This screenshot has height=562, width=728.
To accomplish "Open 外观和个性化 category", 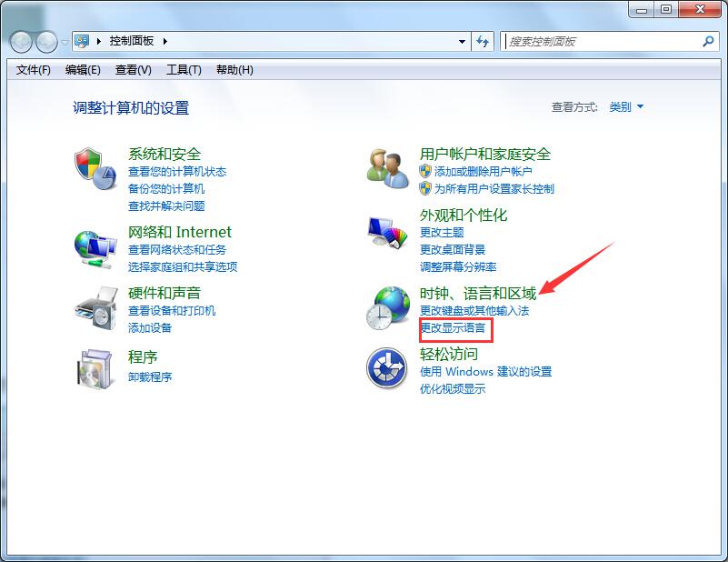I will click(x=464, y=215).
